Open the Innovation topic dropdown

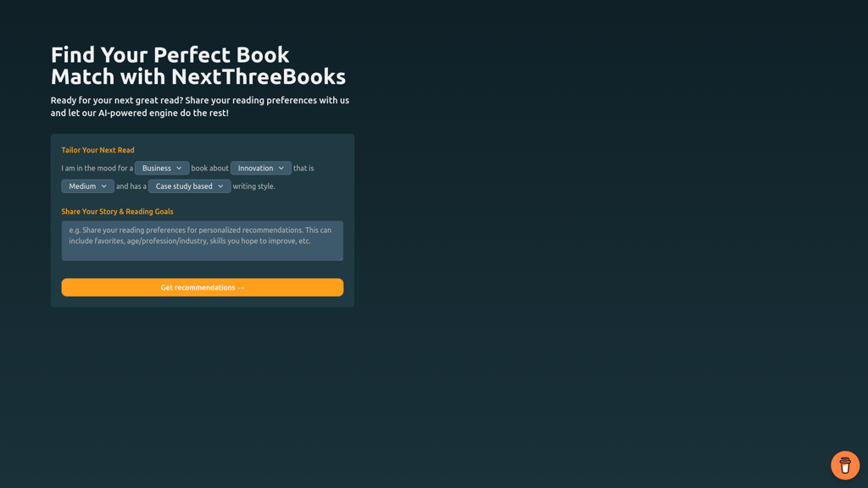pos(261,169)
